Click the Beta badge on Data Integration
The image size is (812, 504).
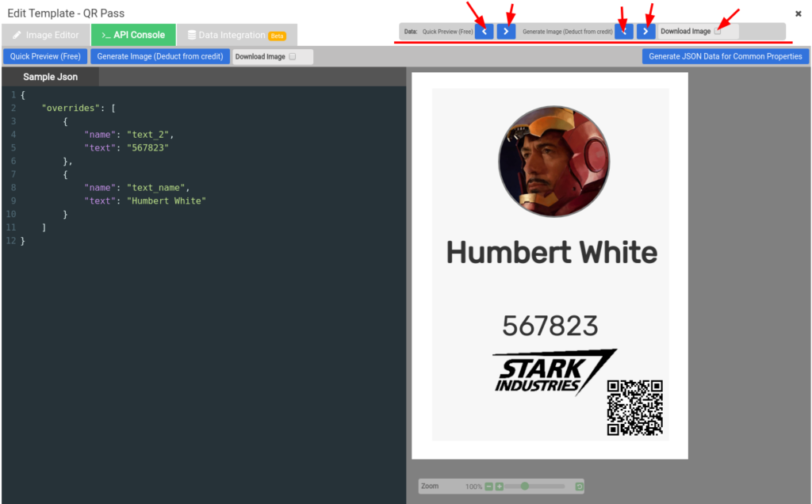click(x=277, y=36)
